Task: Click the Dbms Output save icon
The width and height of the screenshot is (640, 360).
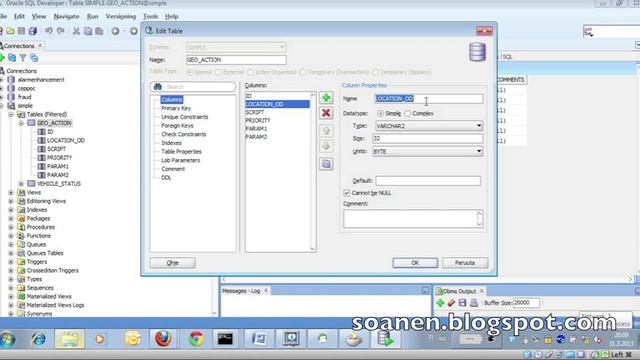Action: [462, 303]
